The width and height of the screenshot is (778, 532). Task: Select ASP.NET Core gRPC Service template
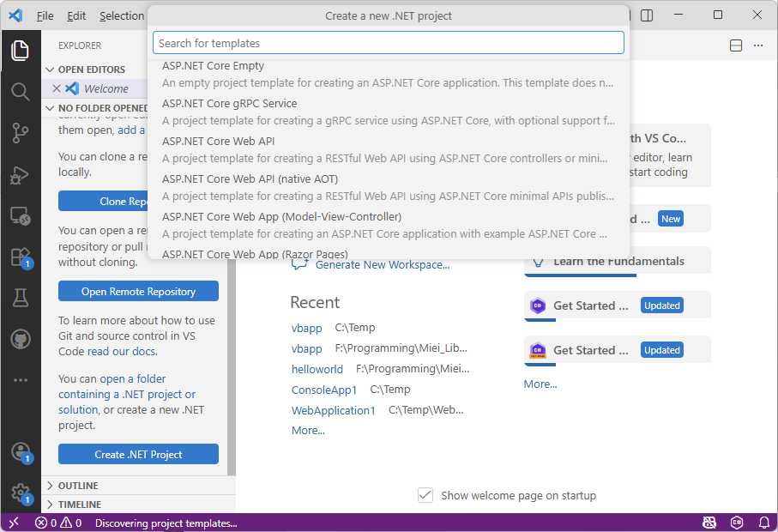[x=389, y=112]
